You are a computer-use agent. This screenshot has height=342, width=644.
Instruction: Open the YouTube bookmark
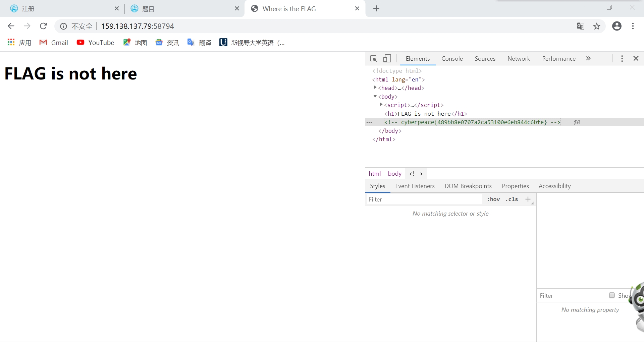tap(96, 42)
